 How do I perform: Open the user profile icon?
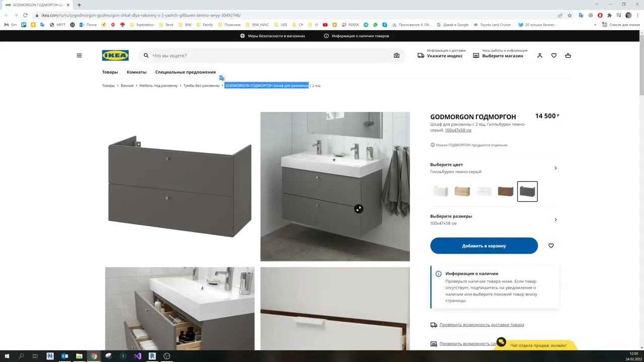coord(540,55)
